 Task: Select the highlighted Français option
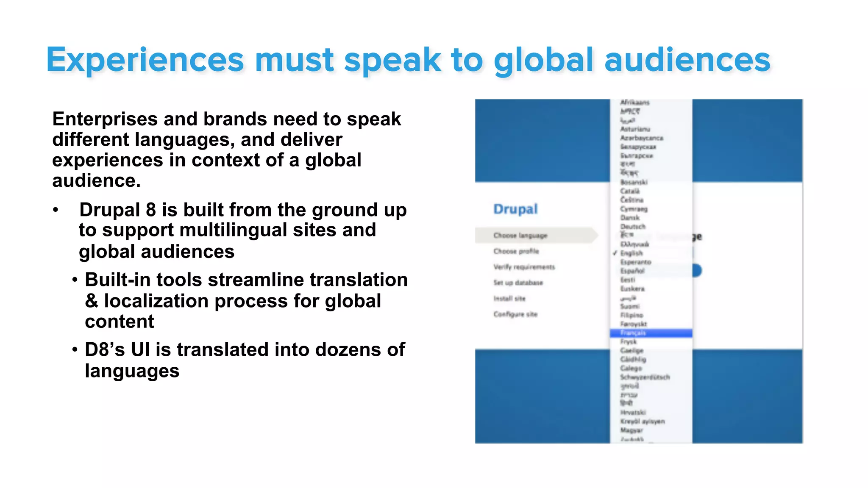(651, 333)
